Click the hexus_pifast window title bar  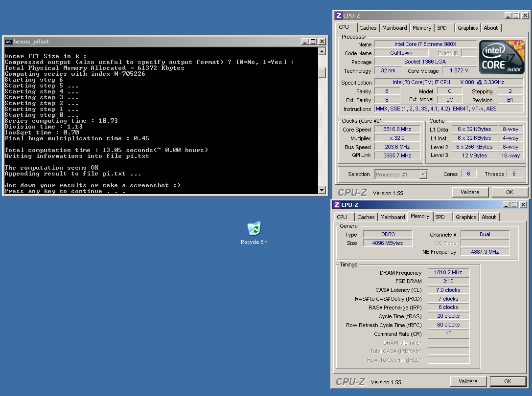point(165,42)
